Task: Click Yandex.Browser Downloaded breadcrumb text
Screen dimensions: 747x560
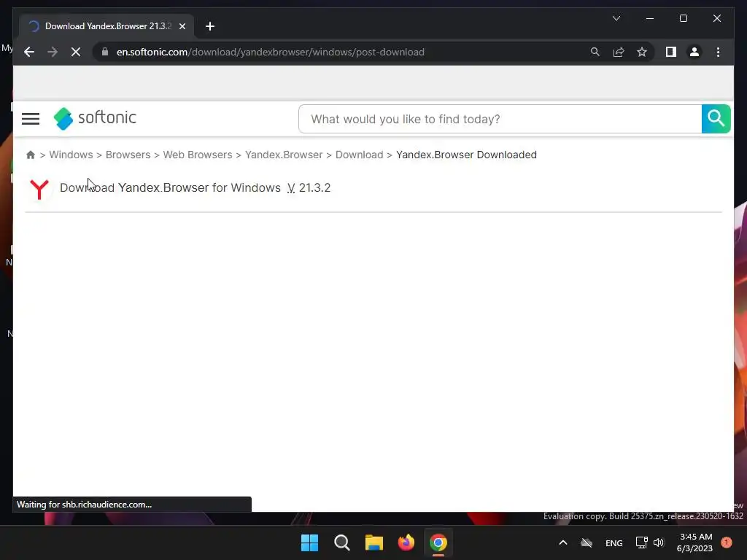Action: [466, 155]
